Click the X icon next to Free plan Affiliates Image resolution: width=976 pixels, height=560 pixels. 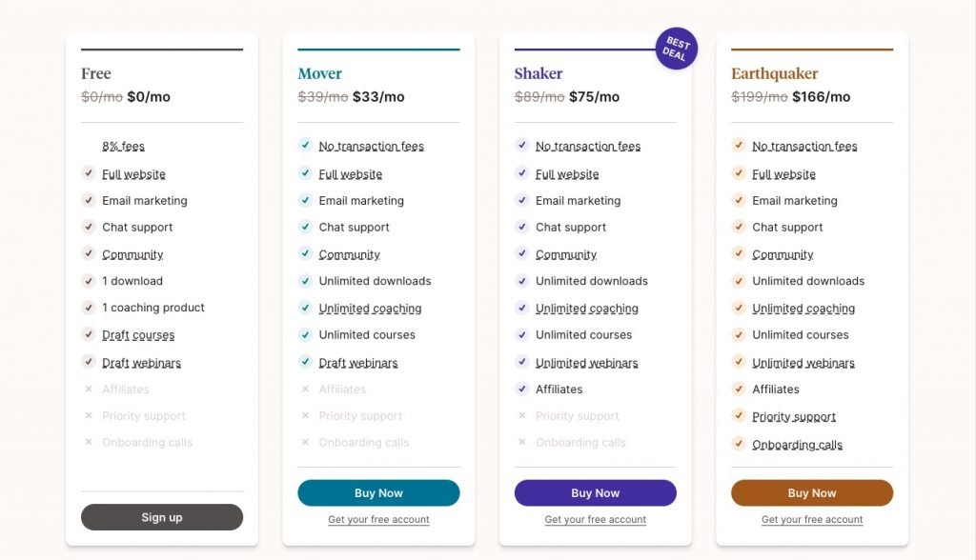tap(89, 389)
